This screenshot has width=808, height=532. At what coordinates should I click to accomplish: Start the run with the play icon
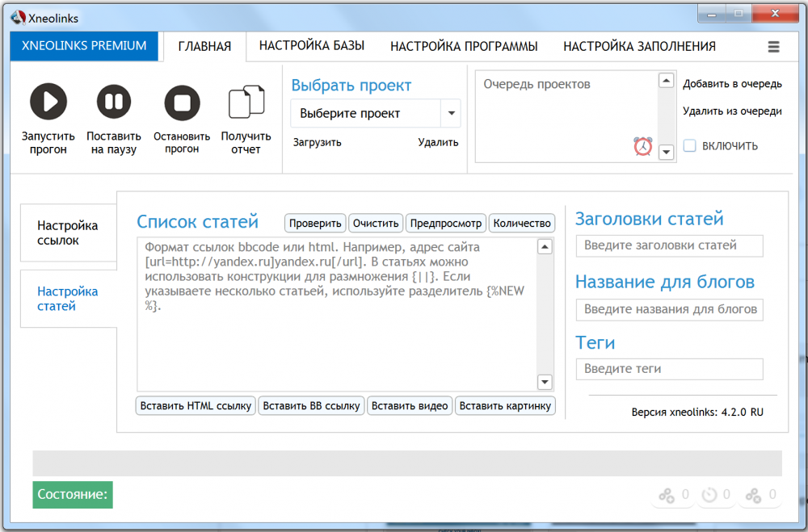pyautogui.click(x=48, y=102)
